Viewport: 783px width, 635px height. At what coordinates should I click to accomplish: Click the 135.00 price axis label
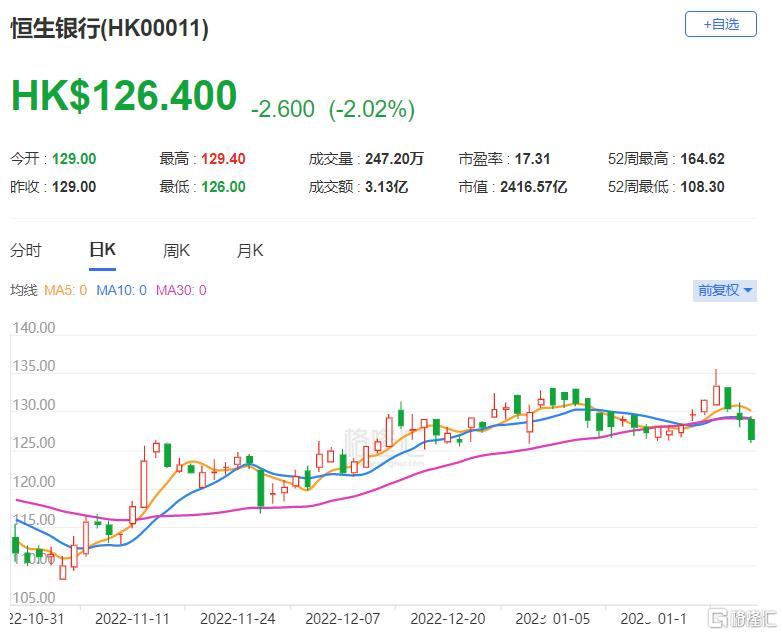click(x=33, y=366)
